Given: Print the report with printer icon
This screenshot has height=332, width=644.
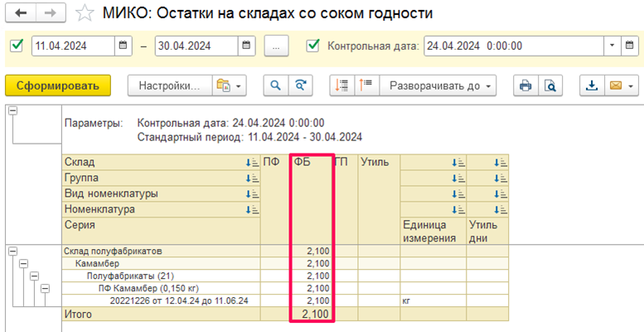Looking at the screenshot, I should point(525,85).
